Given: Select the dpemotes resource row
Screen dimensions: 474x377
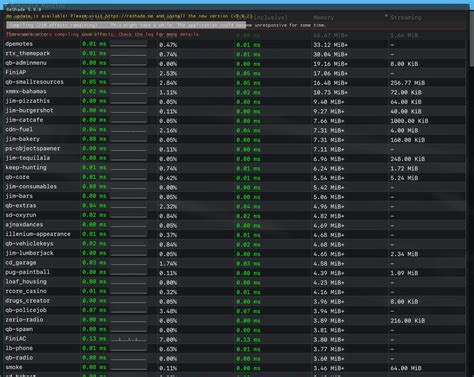Looking at the screenshot, I should [x=235, y=44].
